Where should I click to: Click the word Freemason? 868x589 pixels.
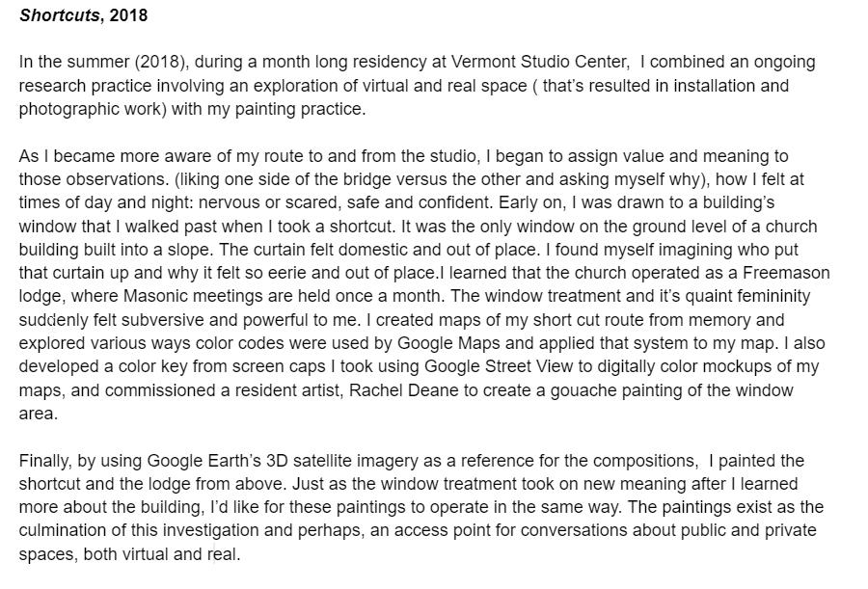coord(786,273)
